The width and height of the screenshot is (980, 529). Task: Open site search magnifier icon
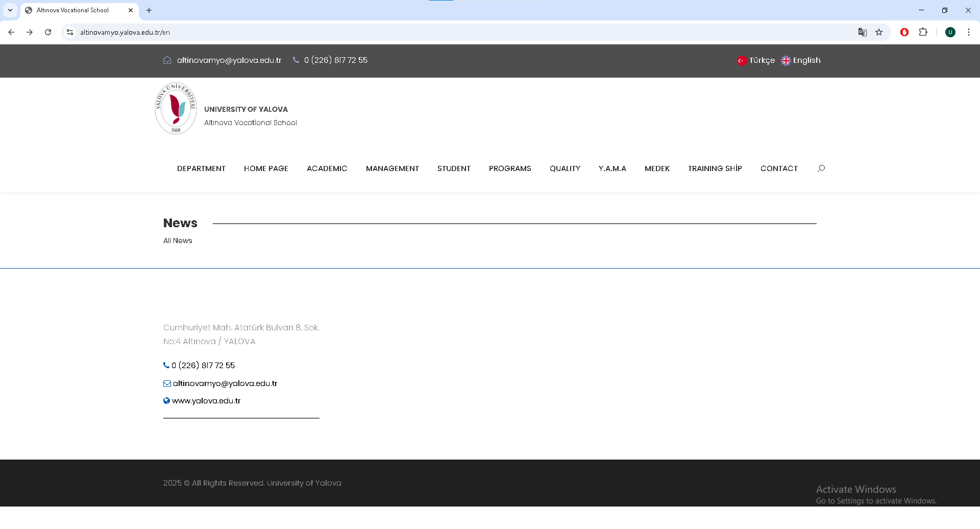click(821, 169)
